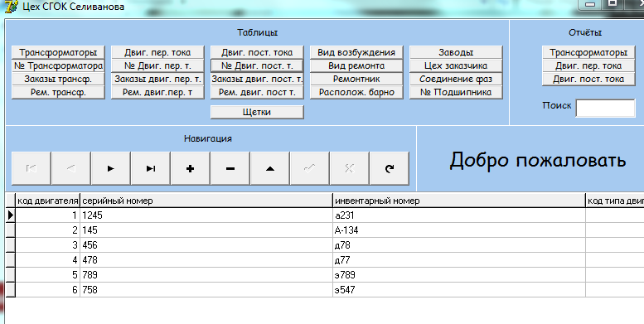Open the № Двиг. пост. т. table
The height and width of the screenshot is (324, 644).
point(257,65)
